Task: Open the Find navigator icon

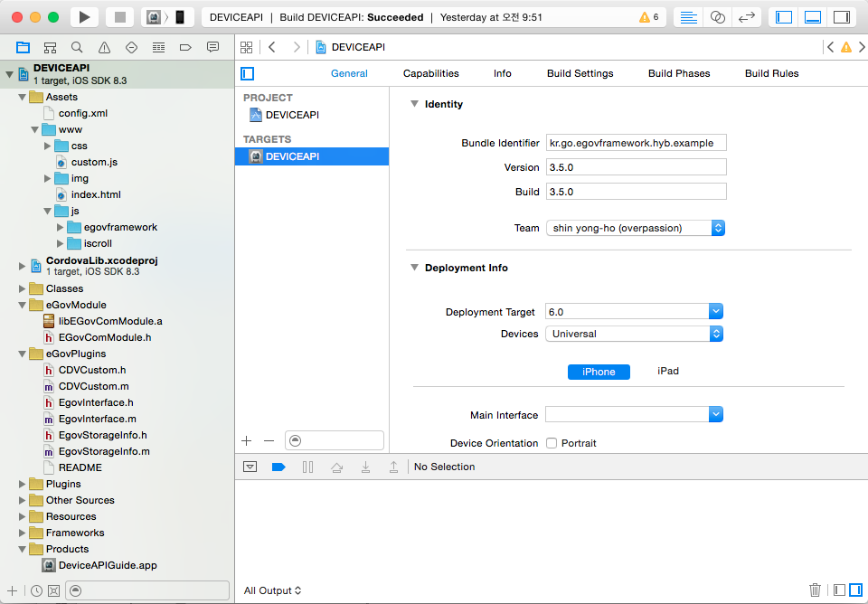Action: [77, 47]
